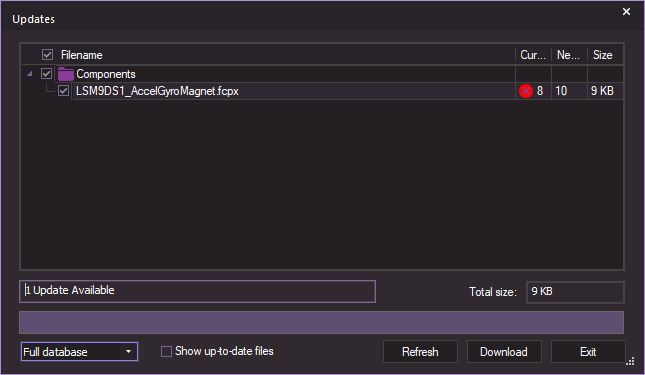645x375 pixels.
Task: Click the Refresh button
Action: (420, 352)
